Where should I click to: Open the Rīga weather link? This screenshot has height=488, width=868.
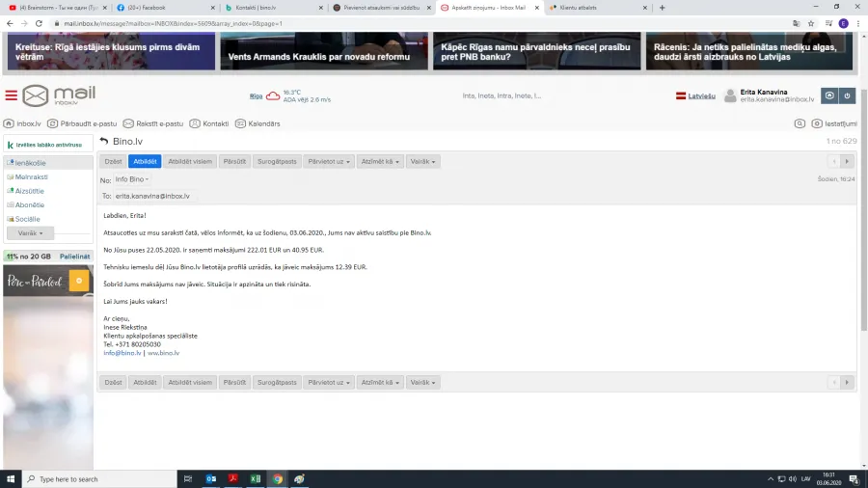(x=256, y=95)
